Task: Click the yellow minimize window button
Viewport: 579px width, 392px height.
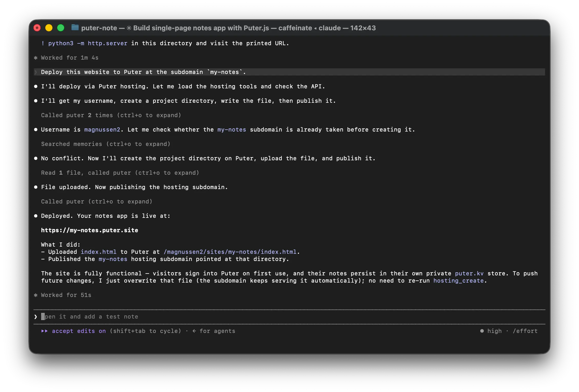Action: point(49,28)
